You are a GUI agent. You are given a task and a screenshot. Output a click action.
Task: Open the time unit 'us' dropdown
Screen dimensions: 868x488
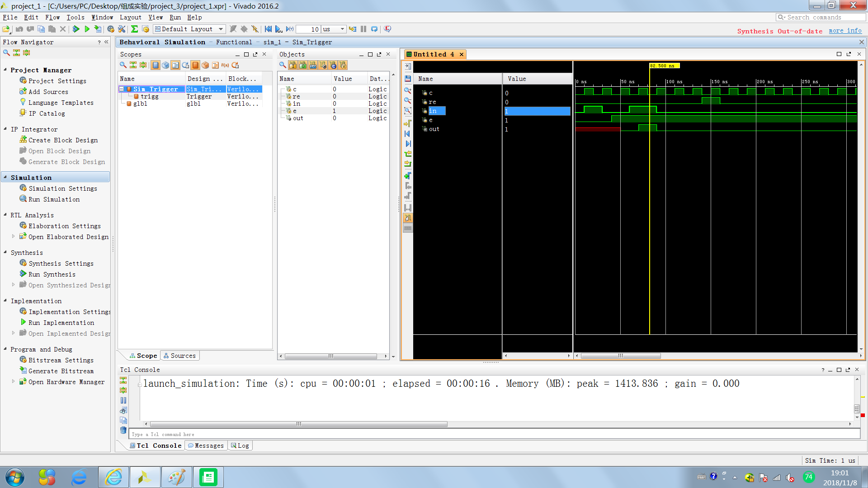coord(342,29)
